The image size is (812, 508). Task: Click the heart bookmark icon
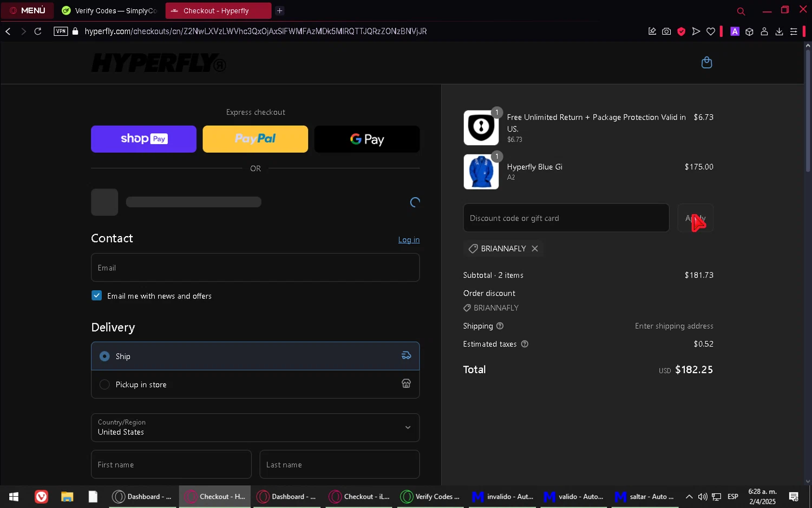tap(711, 31)
